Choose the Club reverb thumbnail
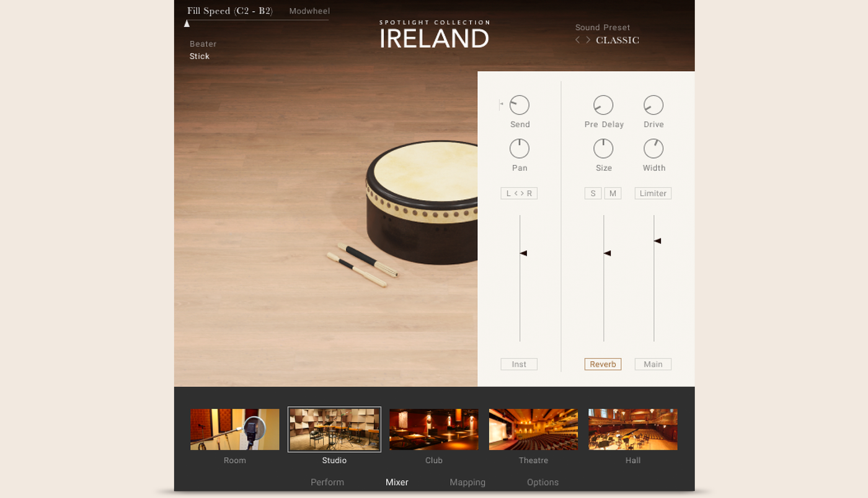This screenshot has height=498, width=868. pyautogui.click(x=434, y=429)
